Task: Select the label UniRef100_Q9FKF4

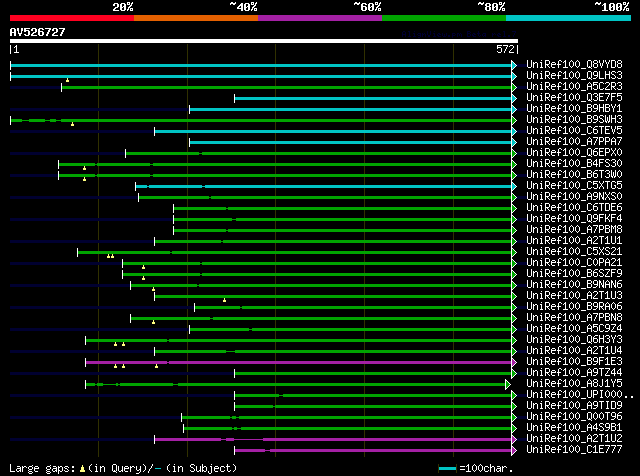Action: pyautogui.click(x=574, y=218)
